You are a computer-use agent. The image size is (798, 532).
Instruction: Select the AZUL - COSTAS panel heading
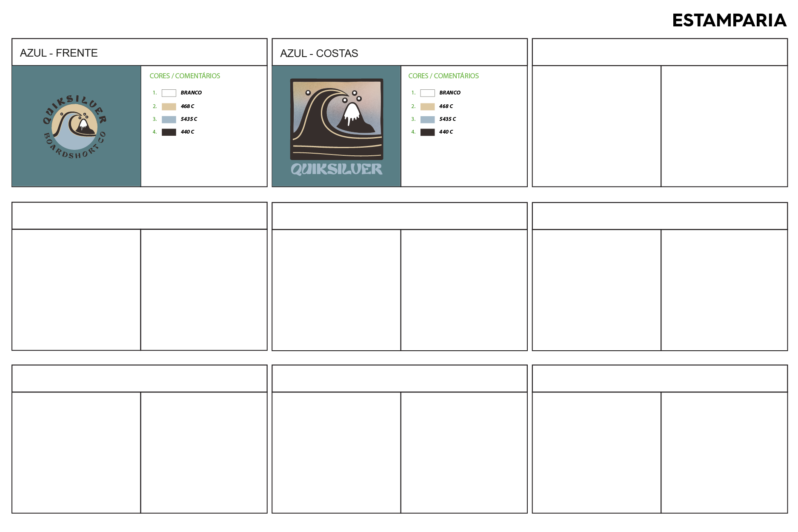tap(319, 53)
